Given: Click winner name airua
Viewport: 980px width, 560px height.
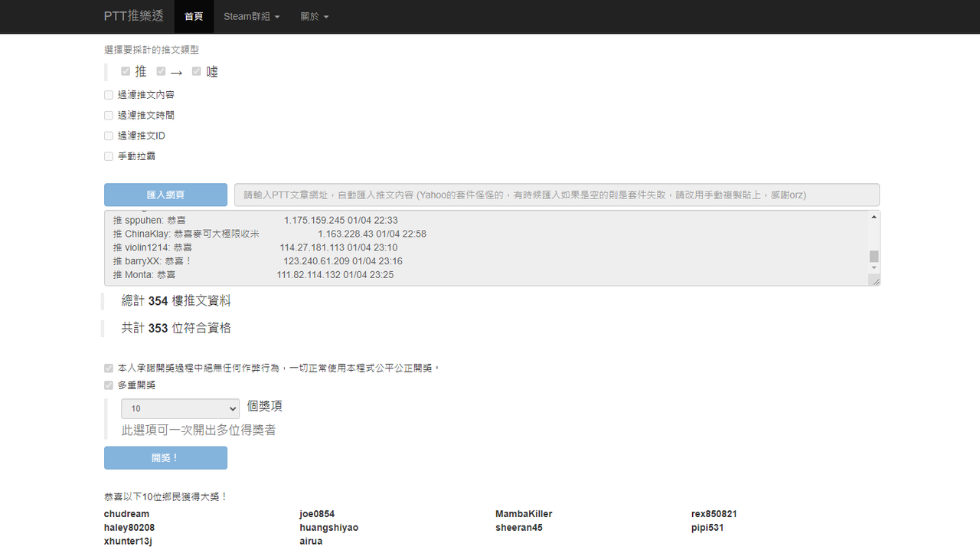Looking at the screenshot, I should [x=311, y=542].
